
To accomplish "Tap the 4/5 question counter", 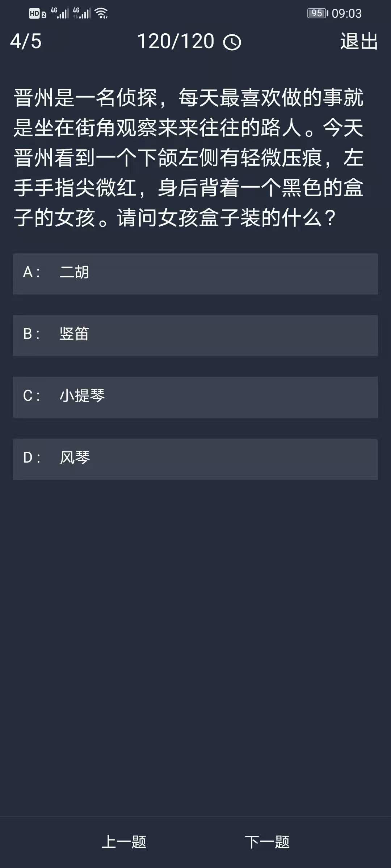I will click(x=26, y=41).
